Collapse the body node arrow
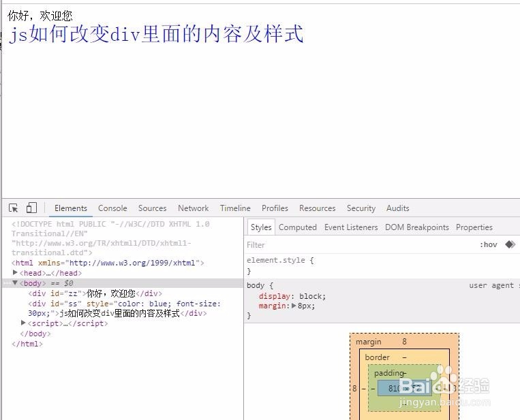Image resolution: width=520 pixels, height=420 pixels. (x=15, y=283)
